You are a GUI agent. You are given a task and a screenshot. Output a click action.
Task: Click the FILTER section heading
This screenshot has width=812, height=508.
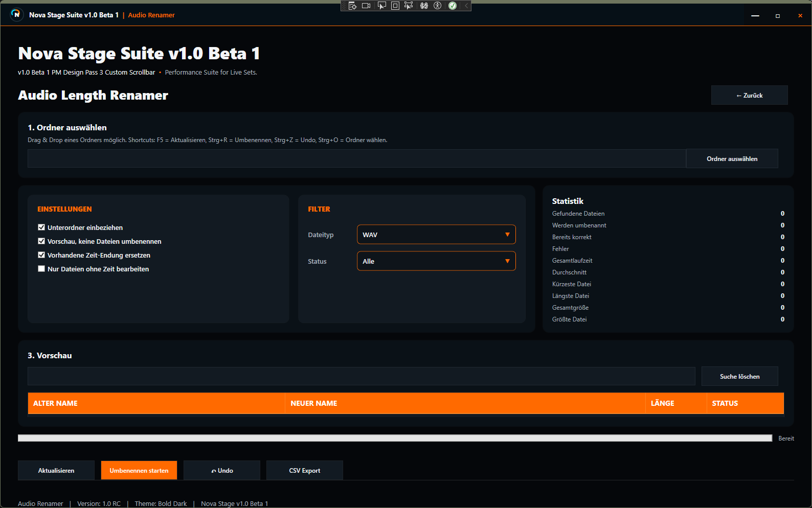[x=319, y=209]
